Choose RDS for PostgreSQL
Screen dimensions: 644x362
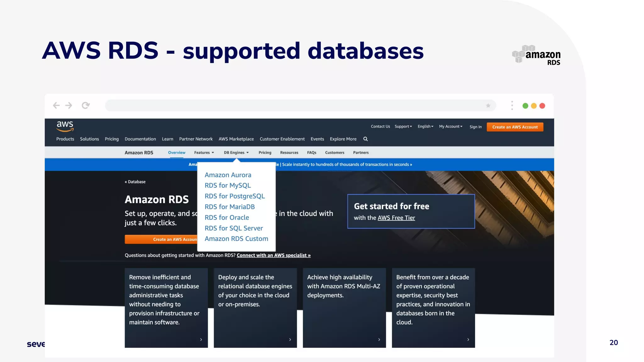pyautogui.click(x=235, y=196)
